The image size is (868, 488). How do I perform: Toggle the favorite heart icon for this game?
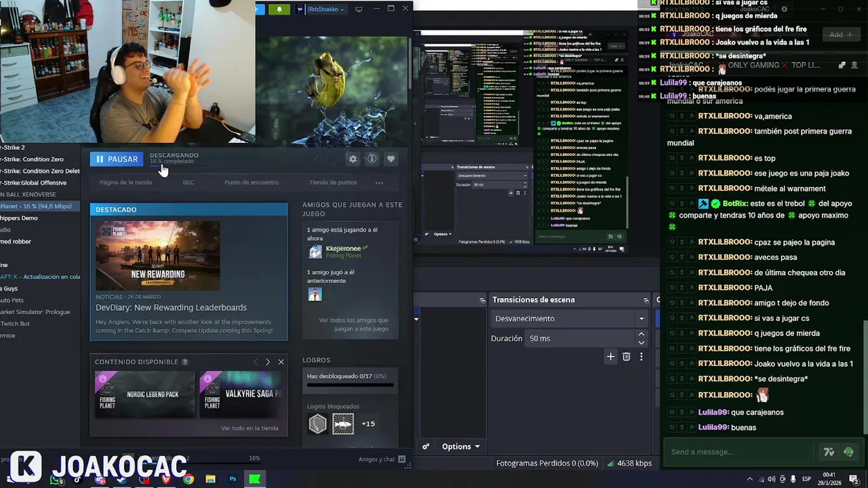coord(391,159)
